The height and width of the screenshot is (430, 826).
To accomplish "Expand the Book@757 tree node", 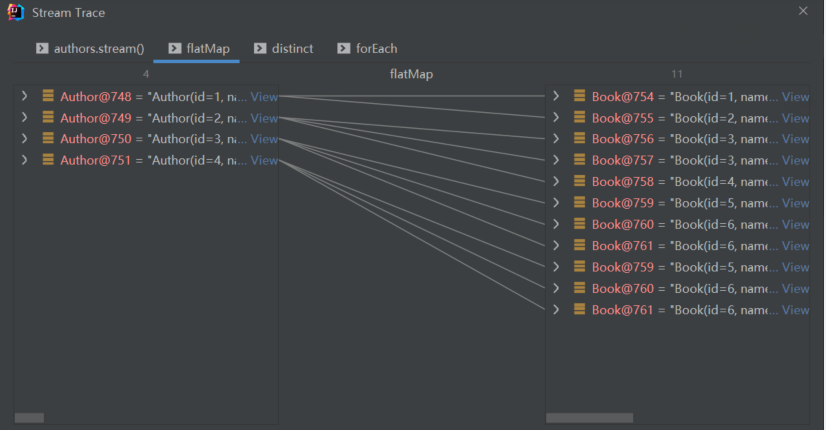I will point(556,160).
